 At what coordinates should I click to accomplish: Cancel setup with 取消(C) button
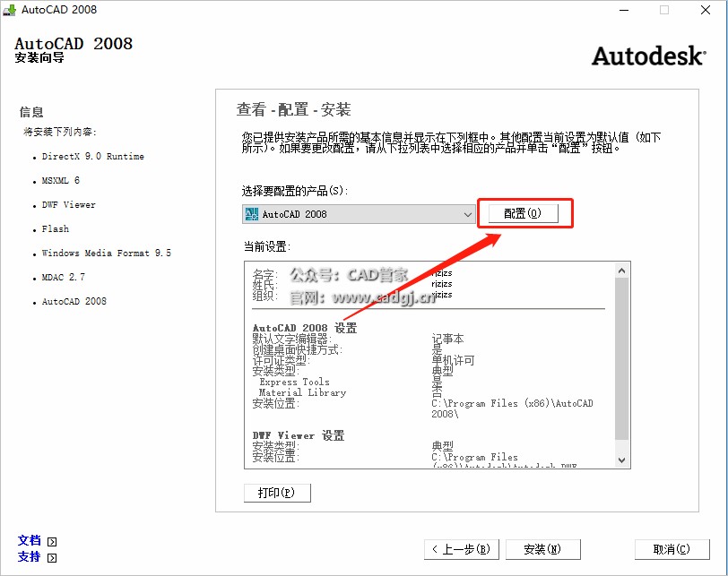click(x=672, y=549)
